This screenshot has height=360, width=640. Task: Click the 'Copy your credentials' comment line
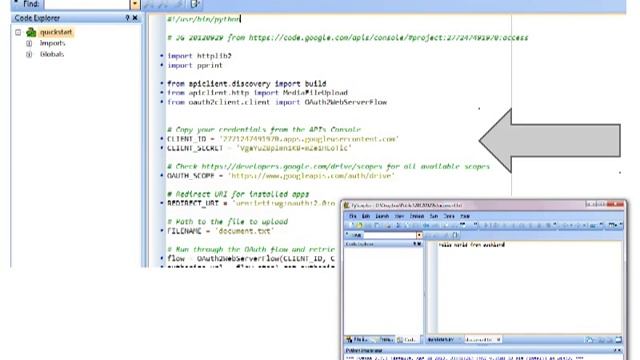[264, 130]
